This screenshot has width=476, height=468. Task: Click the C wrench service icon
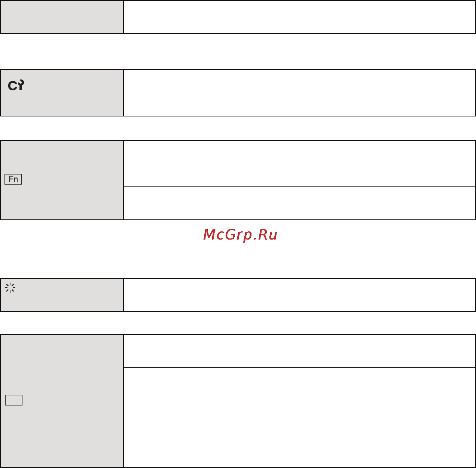(16, 86)
